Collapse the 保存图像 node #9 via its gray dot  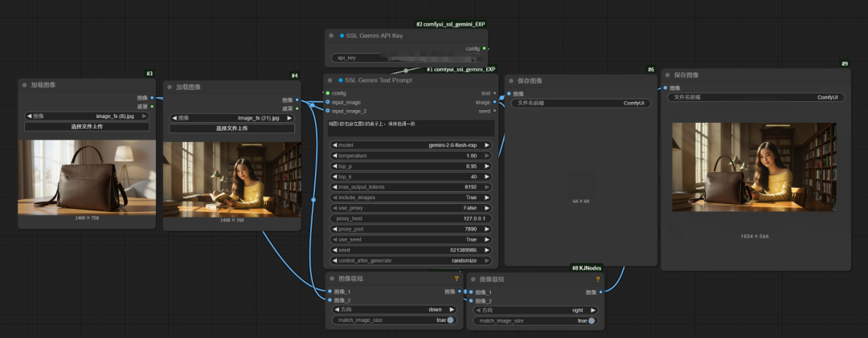[667, 75]
